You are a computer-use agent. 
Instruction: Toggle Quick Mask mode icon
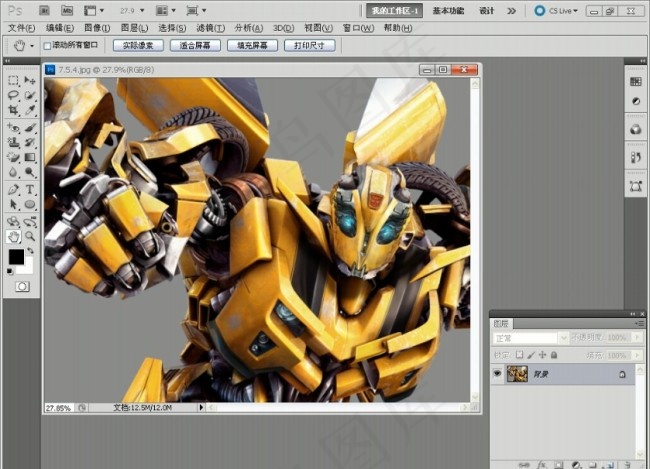click(22, 287)
